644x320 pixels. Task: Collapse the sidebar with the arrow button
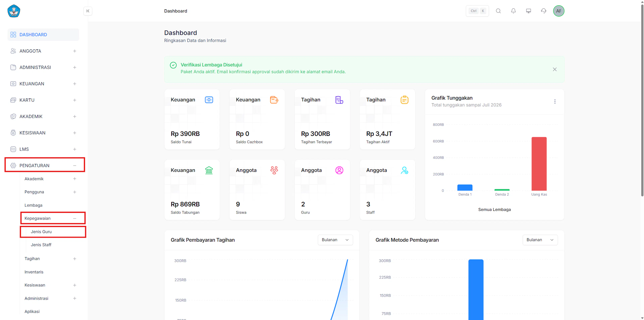click(88, 11)
